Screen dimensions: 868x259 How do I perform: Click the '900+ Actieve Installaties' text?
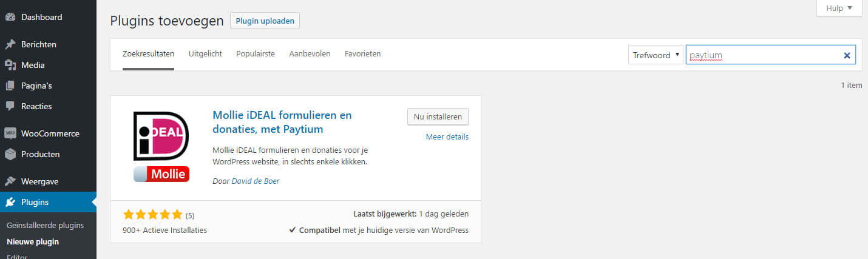click(164, 230)
